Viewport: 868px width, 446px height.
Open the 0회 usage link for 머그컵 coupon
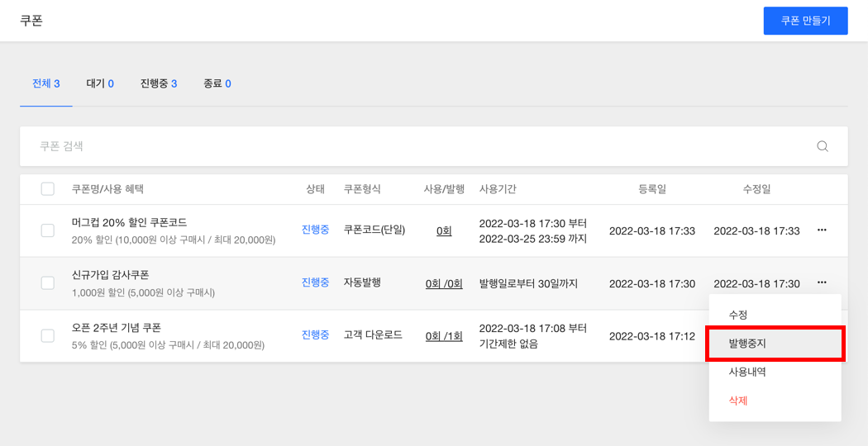click(444, 230)
